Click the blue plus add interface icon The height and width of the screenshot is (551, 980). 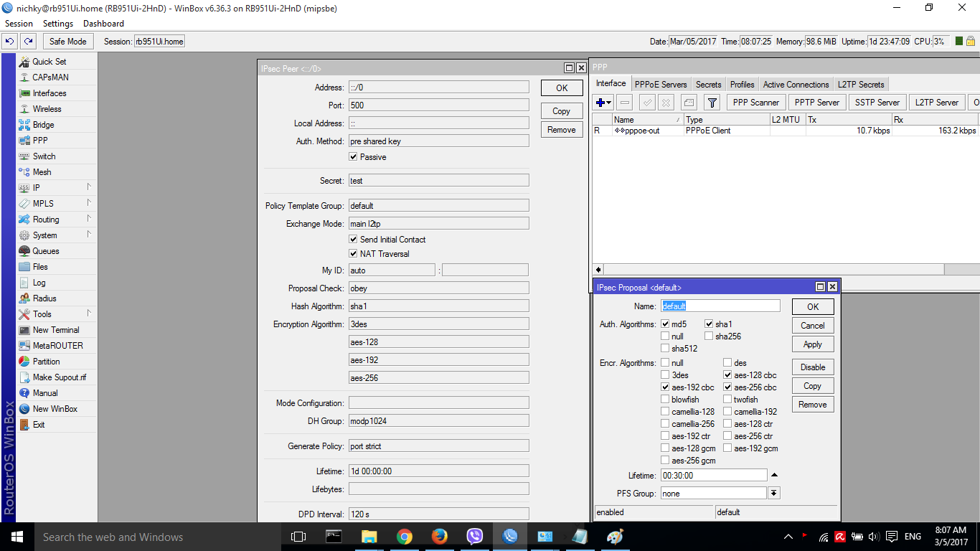(600, 103)
